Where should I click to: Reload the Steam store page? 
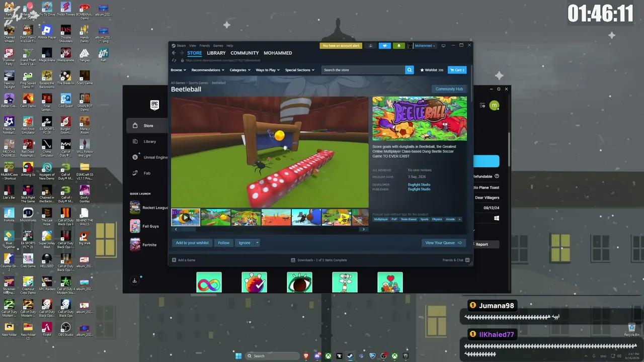pyautogui.click(x=174, y=60)
